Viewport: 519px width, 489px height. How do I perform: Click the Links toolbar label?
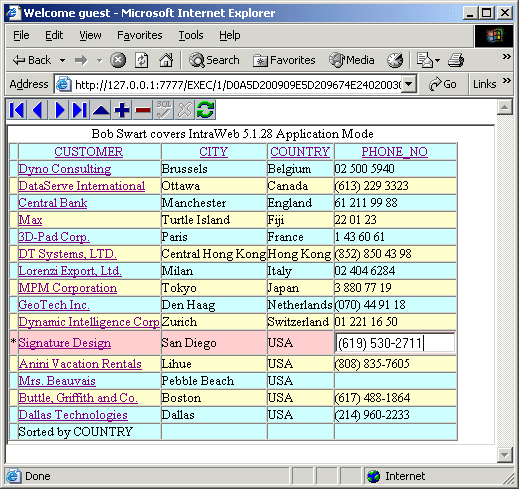pos(485,84)
